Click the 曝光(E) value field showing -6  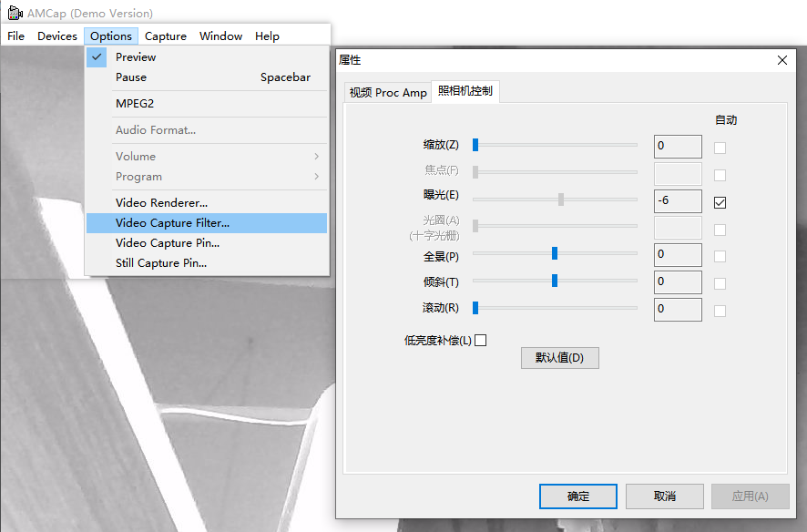click(678, 201)
